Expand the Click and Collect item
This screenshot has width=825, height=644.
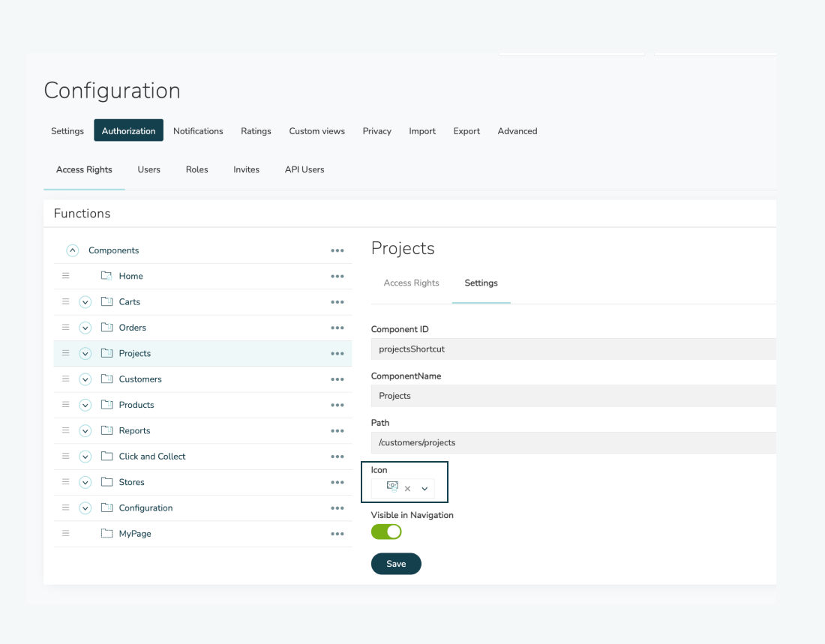[x=85, y=457]
